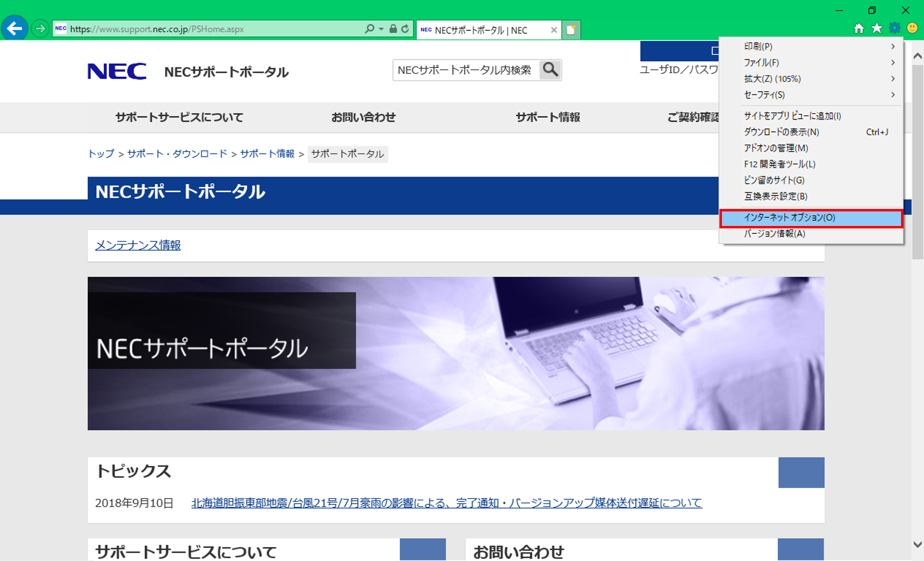Screen dimensions: 924x561
Task: Choose アドオンの管理(M) menu item
Action: coord(776,148)
